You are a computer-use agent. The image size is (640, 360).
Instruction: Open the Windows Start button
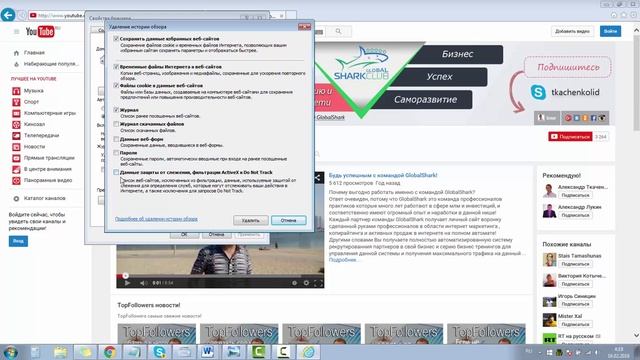coord(10,352)
